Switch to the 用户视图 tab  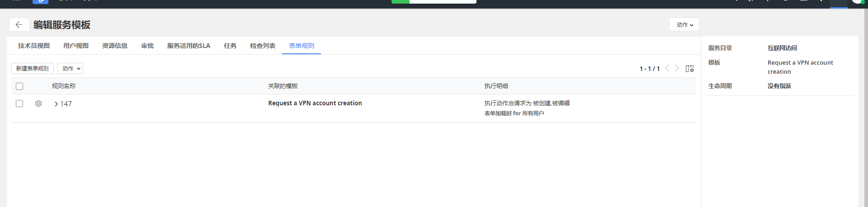coord(76,46)
